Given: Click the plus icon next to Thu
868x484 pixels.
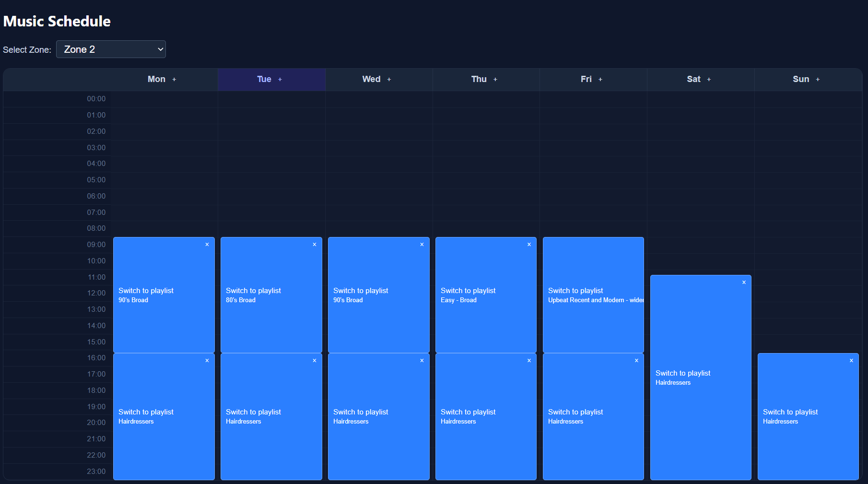Looking at the screenshot, I should point(495,80).
